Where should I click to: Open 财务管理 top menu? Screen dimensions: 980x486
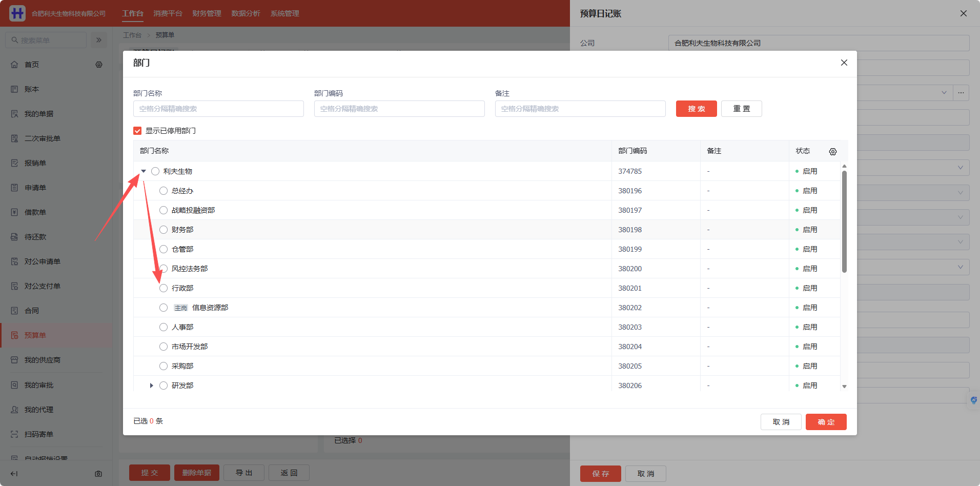pyautogui.click(x=207, y=13)
